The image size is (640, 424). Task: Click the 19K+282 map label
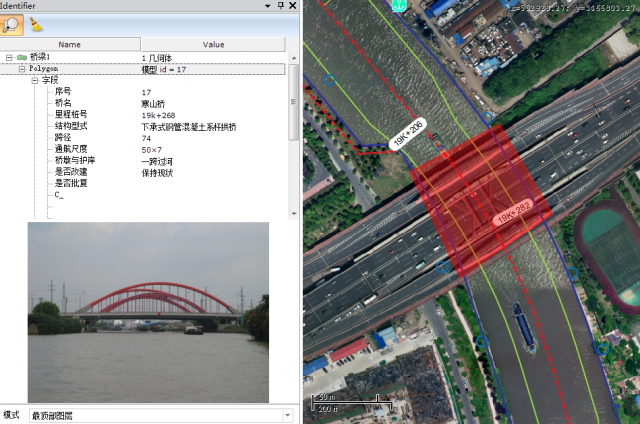tap(515, 215)
